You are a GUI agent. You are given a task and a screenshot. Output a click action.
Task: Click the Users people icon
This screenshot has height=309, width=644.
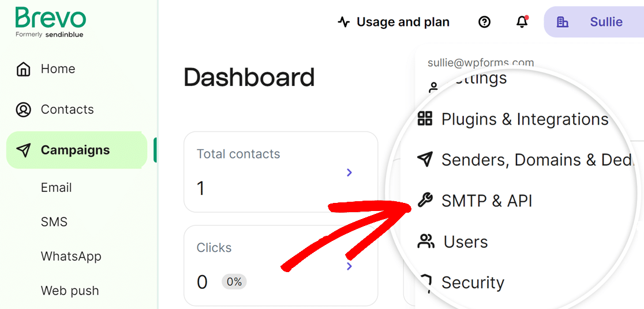pyautogui.click(x=426, y=242)
